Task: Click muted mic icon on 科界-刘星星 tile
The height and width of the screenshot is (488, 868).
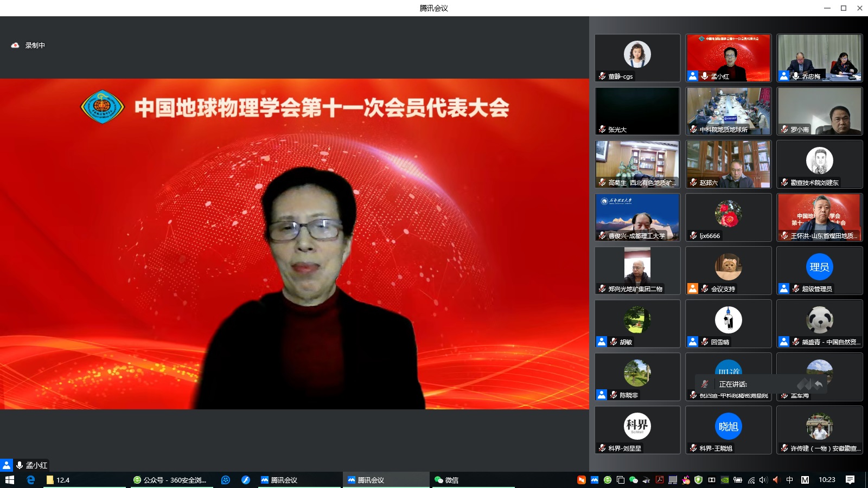Action: 602,448
